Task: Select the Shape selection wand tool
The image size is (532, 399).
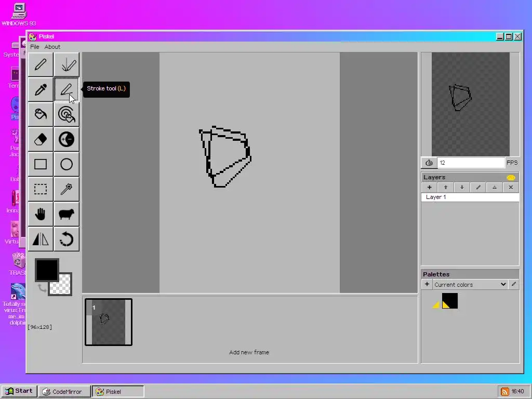Action: click(66, 189)
